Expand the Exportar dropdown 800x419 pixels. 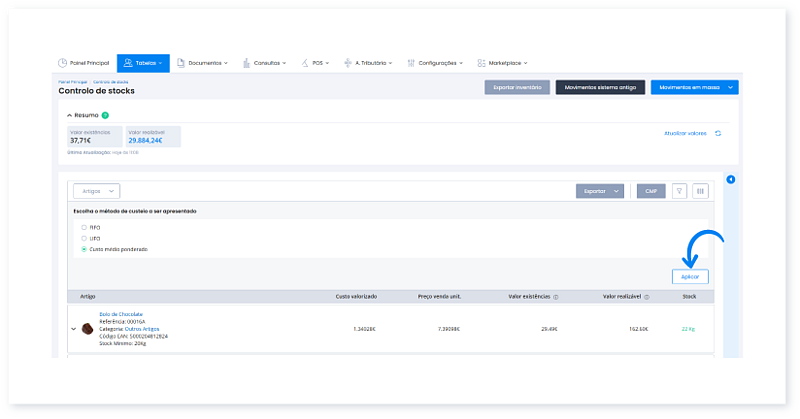pos(600,191)
